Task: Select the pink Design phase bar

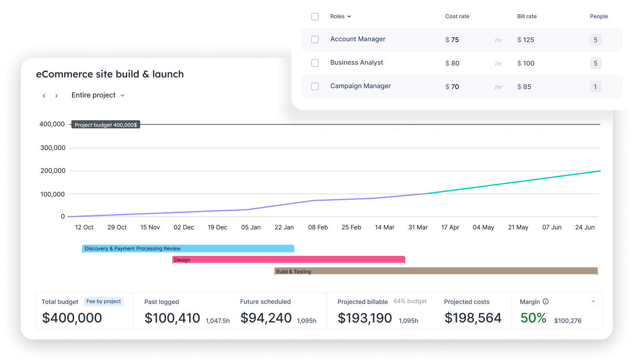Action: point(288,260)
